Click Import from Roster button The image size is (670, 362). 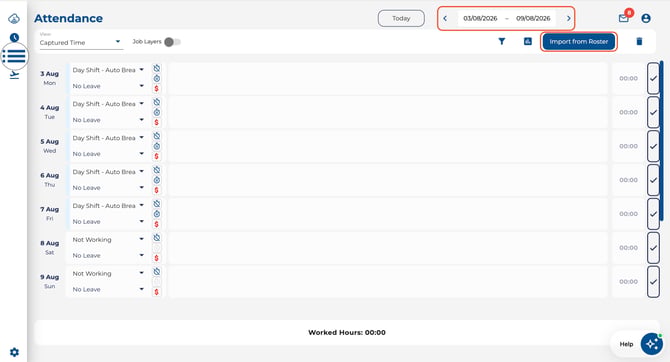579,41
